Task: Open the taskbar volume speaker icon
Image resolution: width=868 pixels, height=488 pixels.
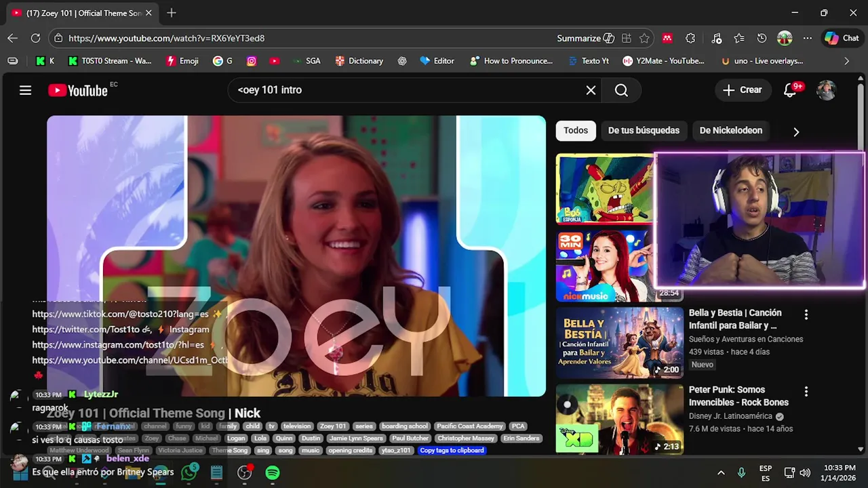Action: 805,472
